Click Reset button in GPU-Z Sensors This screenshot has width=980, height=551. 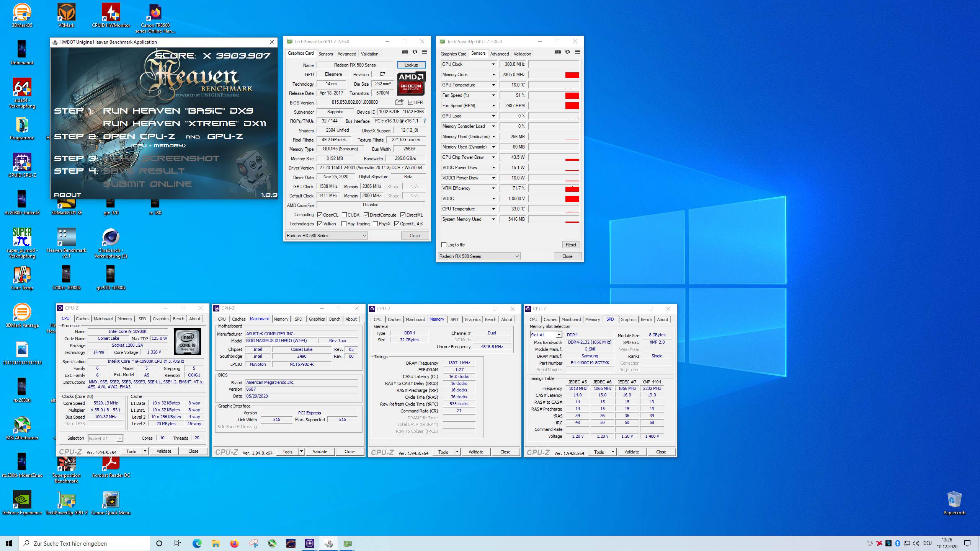pos(571,245)
